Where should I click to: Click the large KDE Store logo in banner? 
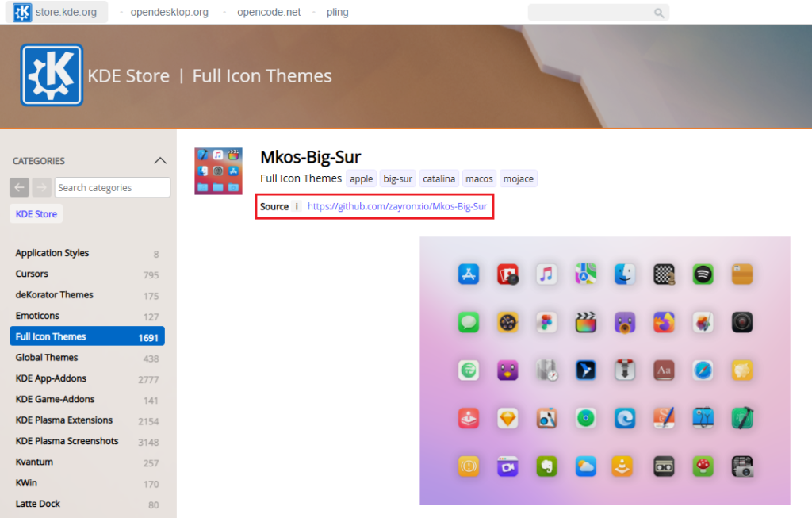tap(52, 75)
